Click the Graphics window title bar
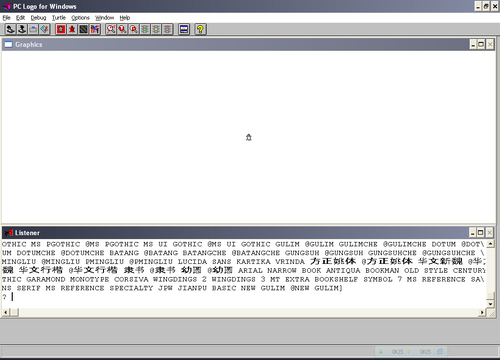Screen dimensions: 500x360 pos(248,44)
